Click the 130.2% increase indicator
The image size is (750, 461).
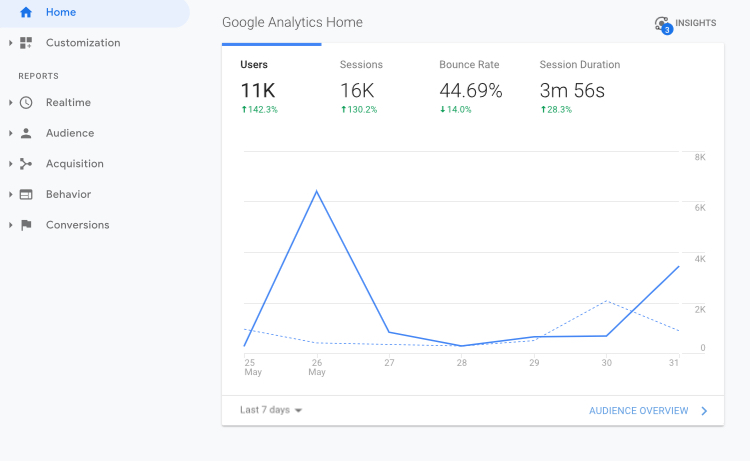click(359, 110)
